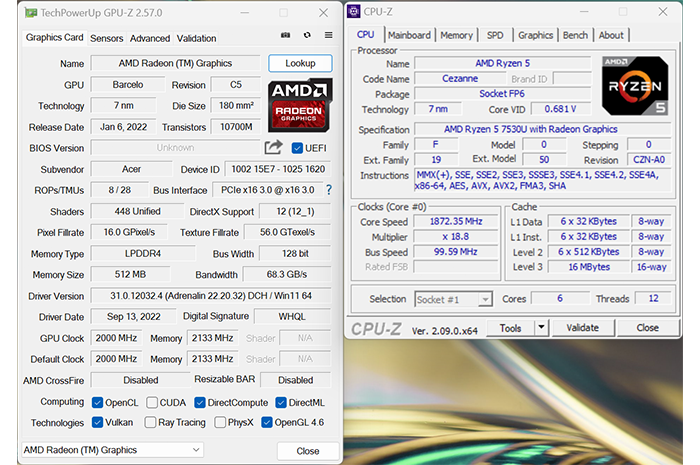Open the Socket #1 selection dropdown
This screenshot has height=465, width=700.
click(x=454, y=299)
